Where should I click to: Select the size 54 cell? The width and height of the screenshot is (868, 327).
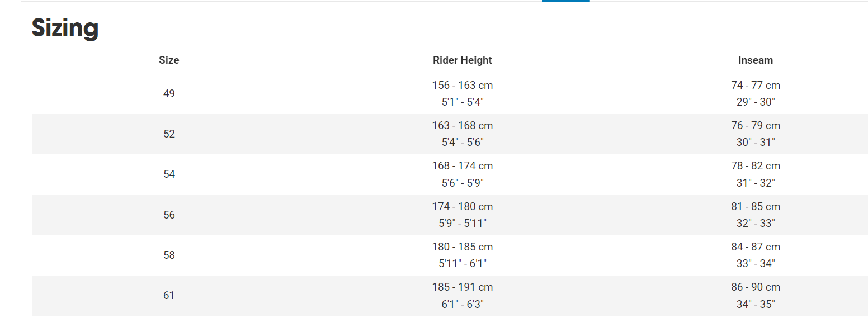(x=169, y=174)
